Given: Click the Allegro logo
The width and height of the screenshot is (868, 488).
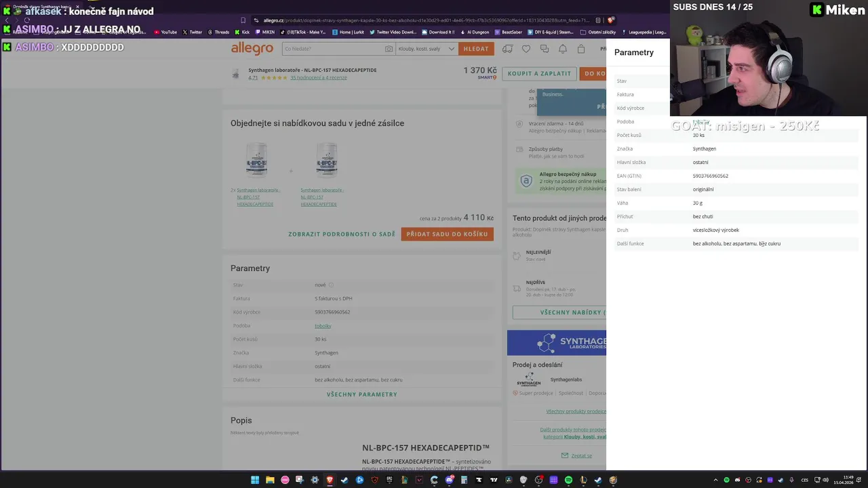Looking at the screenshot, I should (252, 48).
